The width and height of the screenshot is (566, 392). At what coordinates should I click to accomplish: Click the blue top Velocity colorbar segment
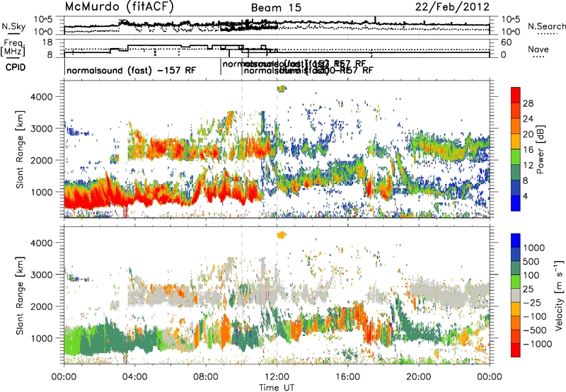516,241
